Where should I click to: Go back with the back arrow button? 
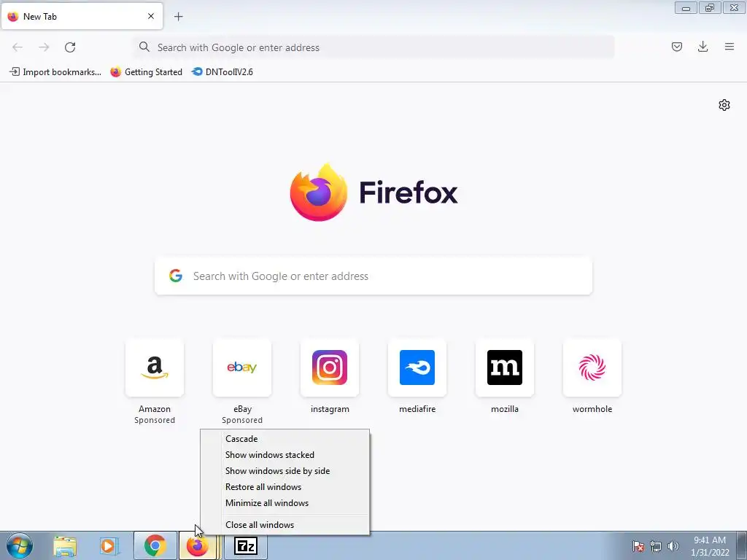click(x=18, y=47)
